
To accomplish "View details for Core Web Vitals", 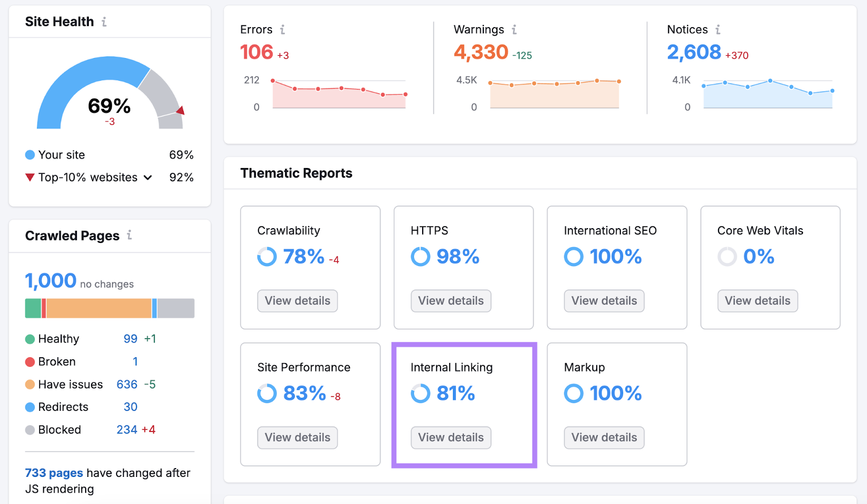I will click(x=758, y=301).
